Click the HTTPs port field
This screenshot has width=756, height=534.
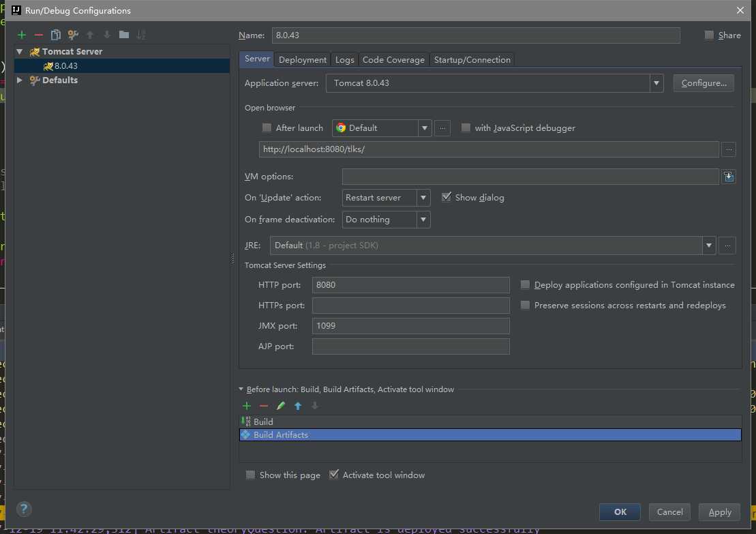coord(411,306)
